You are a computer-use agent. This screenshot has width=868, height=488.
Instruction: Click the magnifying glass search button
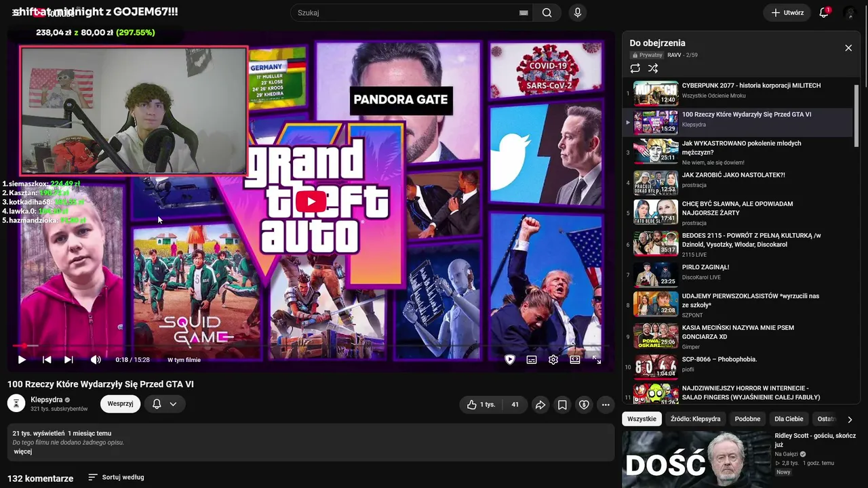[547, 13]
